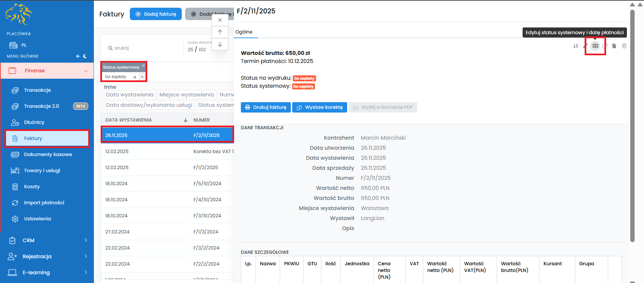644x283 pixels.
Task: Clear the 'Do zapłaty' filter value
Action: tap(135, 77)
